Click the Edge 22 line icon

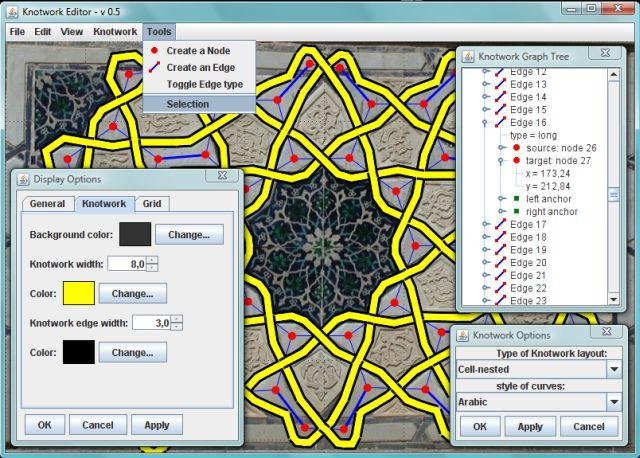click(500, 288)
